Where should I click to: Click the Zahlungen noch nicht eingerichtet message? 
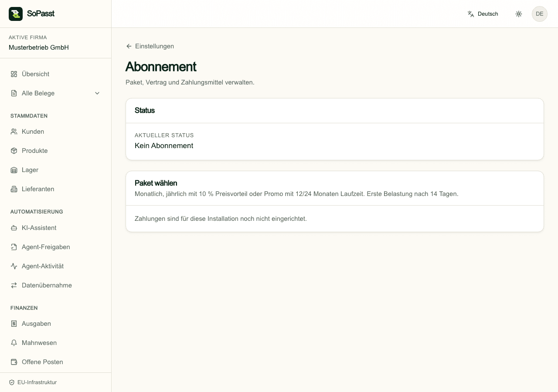click(221, 219)
